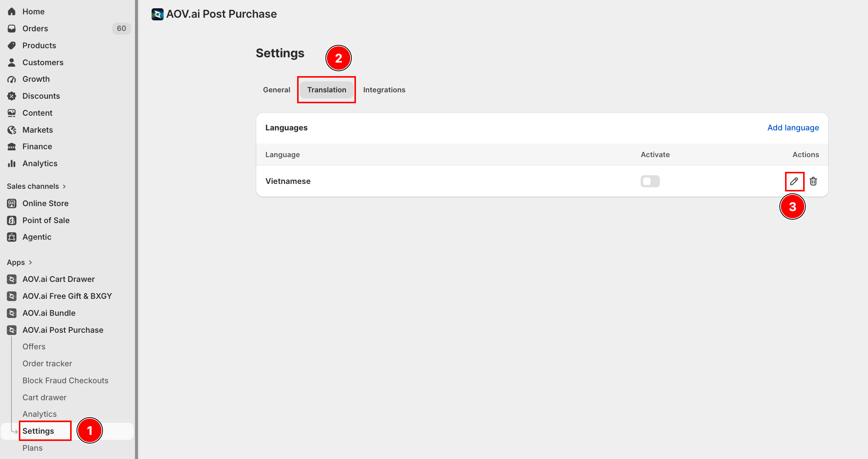The image size is (868, 459).
Task: Open Offers under AOV.ai Post Purchase
Action: [34, 347]
